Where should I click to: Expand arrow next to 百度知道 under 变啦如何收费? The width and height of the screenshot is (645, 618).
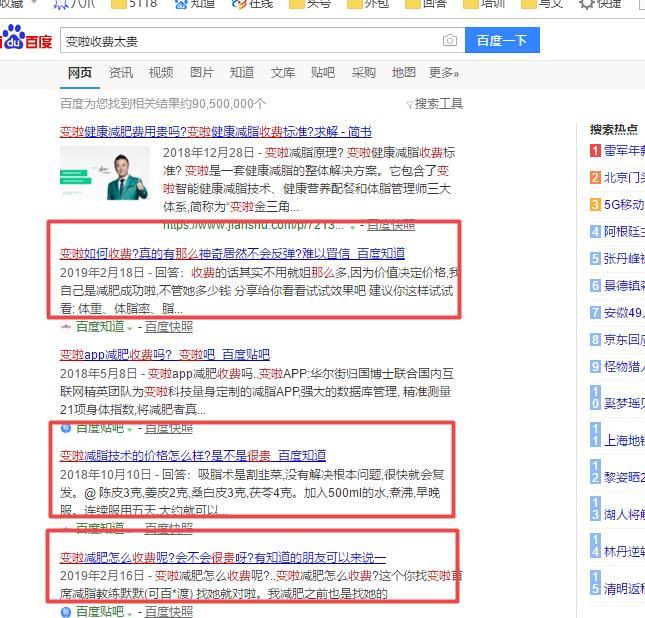[x=130, y=328]
